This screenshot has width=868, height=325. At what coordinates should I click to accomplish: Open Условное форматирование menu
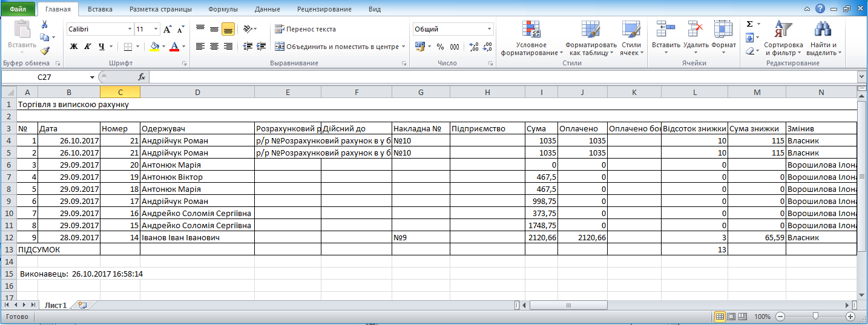531,40
